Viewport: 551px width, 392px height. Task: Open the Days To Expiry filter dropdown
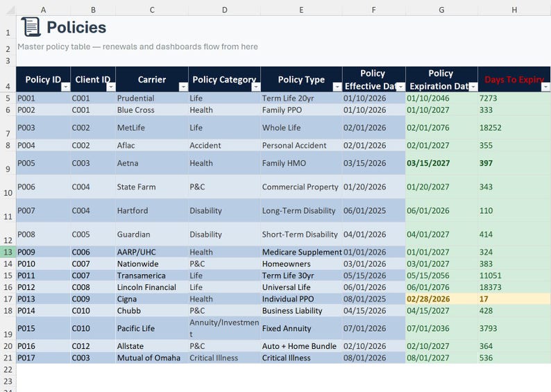click(545, 87)
